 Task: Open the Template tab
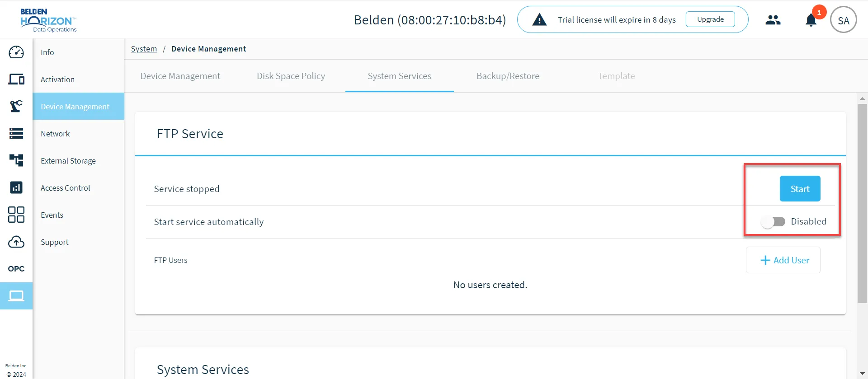[x=616, y=76]
